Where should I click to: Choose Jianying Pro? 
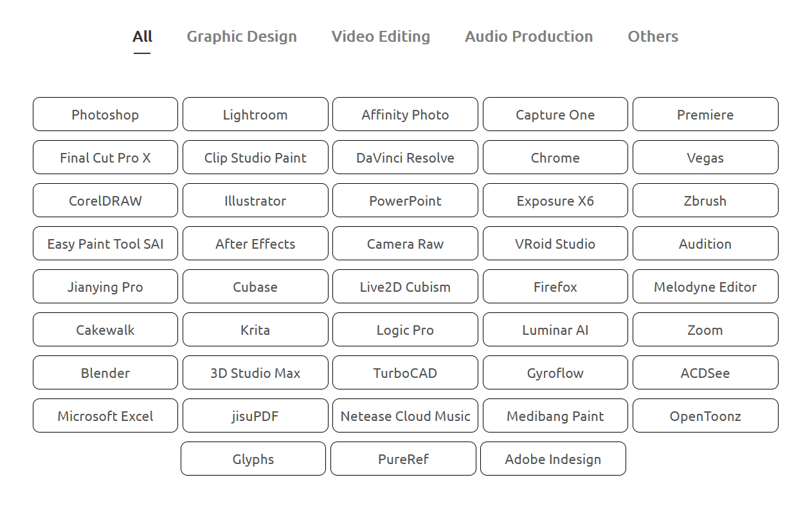point(105,287)
